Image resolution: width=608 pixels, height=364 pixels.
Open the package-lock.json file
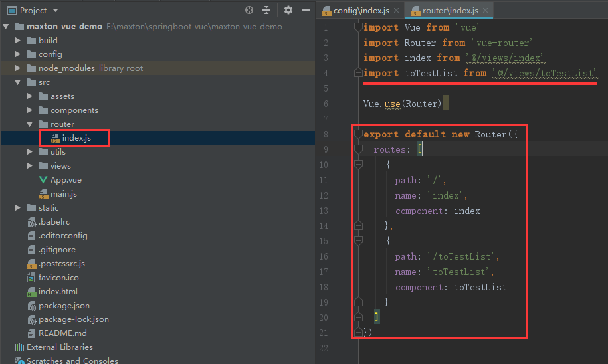point(74,319)
